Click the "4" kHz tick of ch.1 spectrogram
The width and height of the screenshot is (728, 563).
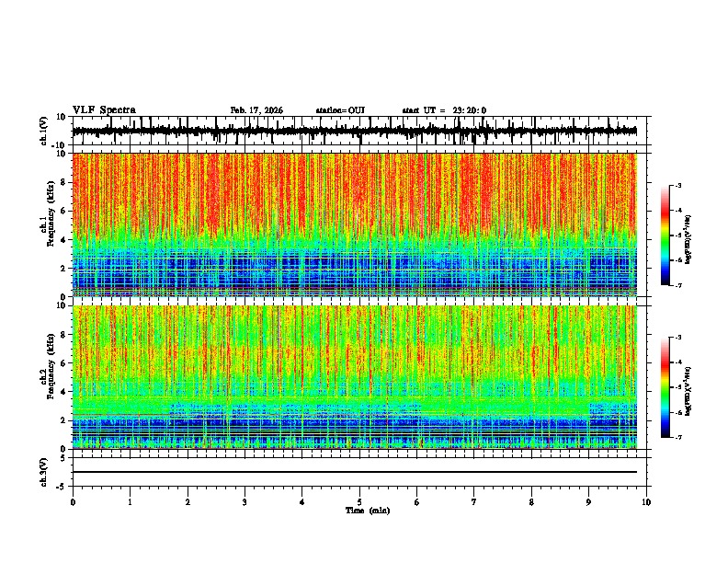pyautogui.click(x=63, y=240)
